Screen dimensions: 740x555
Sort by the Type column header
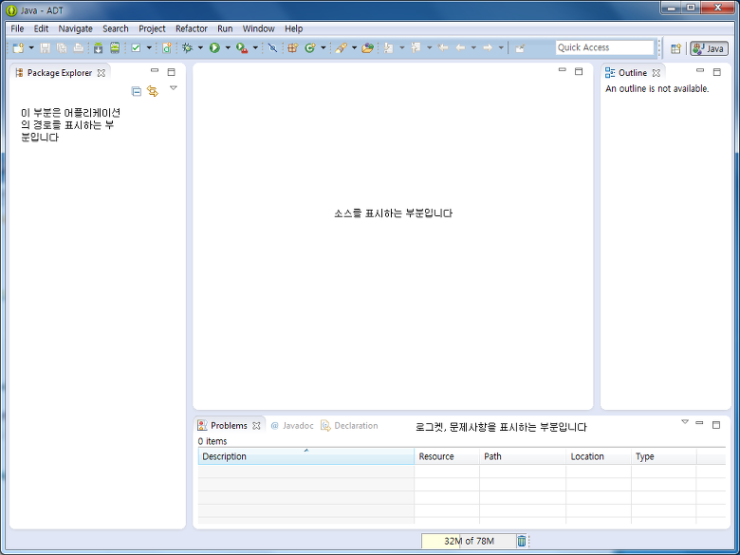[664, 456]
